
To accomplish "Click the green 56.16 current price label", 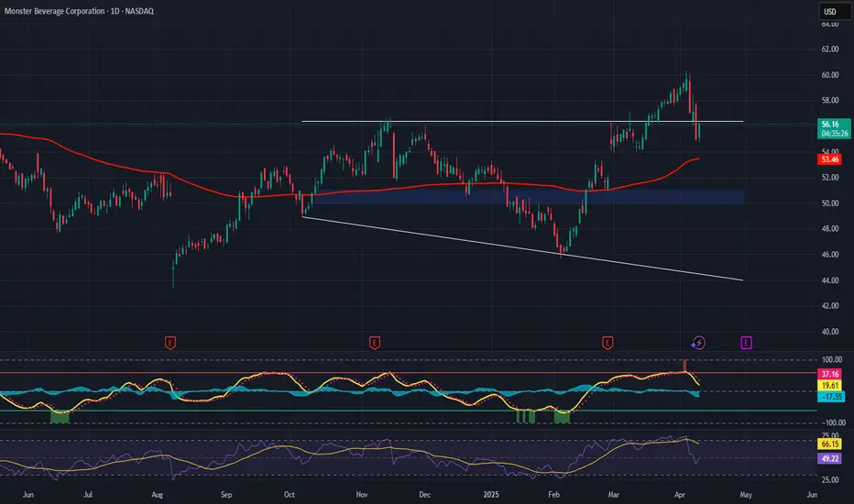I will point(834,128).
